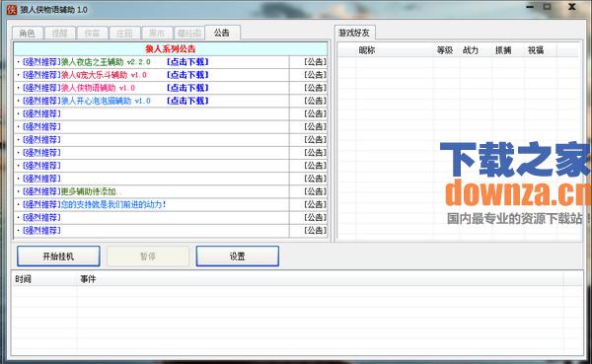The width and height of the screenshot is (592, 364).
Task: Open the 公告 link on the first row
Action: (315, 62)
